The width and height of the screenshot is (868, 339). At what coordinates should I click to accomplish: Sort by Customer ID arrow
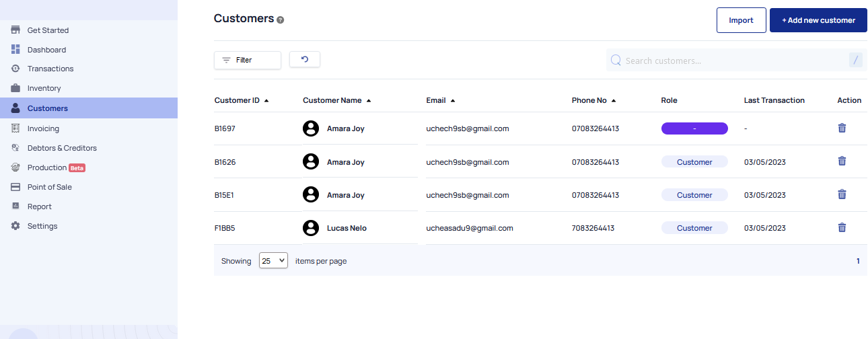(x=266, y=101)
